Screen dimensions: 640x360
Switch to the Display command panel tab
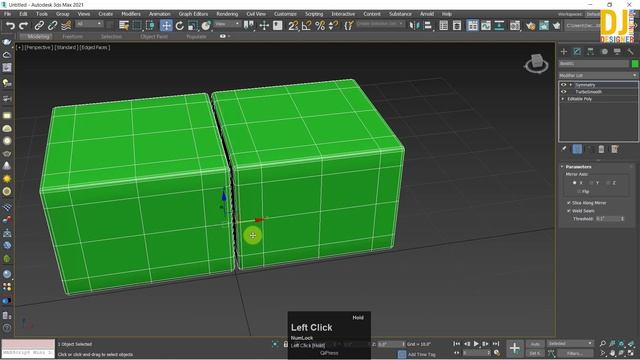pos(617,51)
